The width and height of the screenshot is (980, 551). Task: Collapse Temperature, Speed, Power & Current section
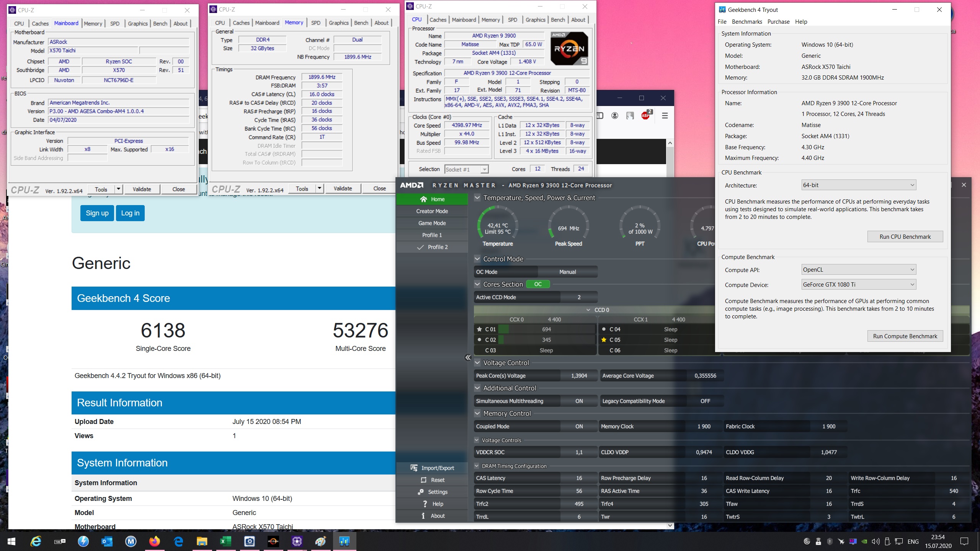(x=477, y=198)
